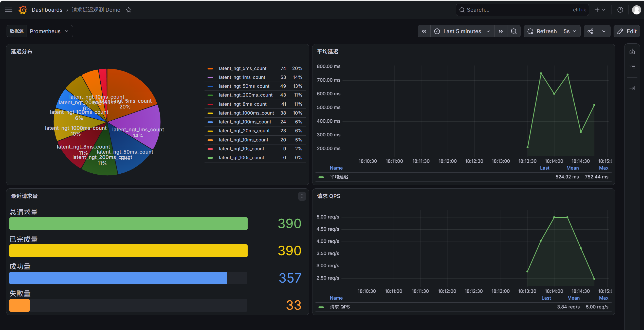
Task: Shift time range forward
Action: tap(501, 31)
